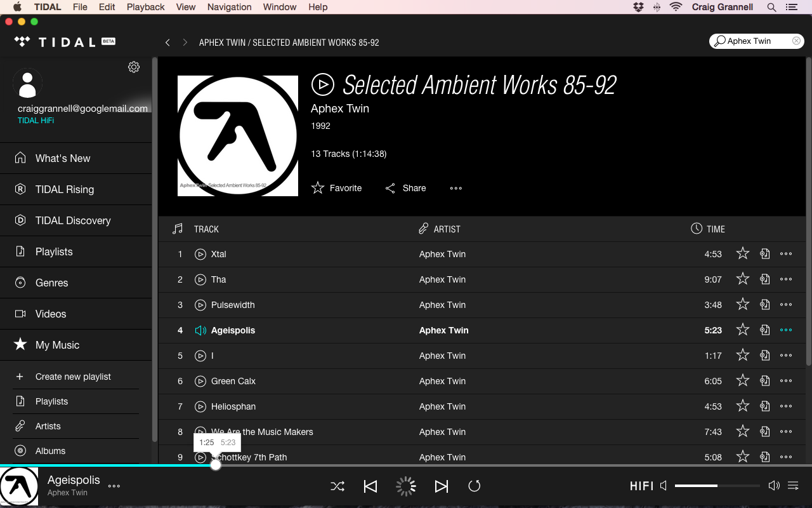
Task: Open more options for Ageispolis row
Action: (x=786, y=330)
